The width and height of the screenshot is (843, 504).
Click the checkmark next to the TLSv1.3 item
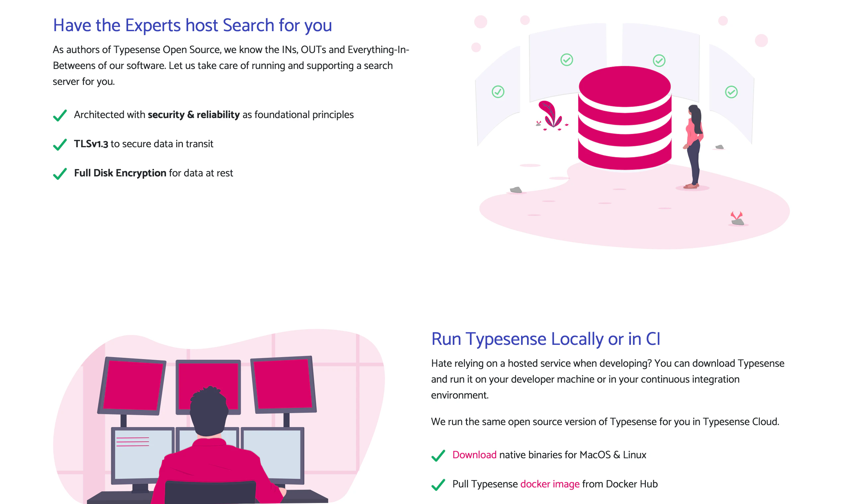pyautogui.click(x=60, y=144)
